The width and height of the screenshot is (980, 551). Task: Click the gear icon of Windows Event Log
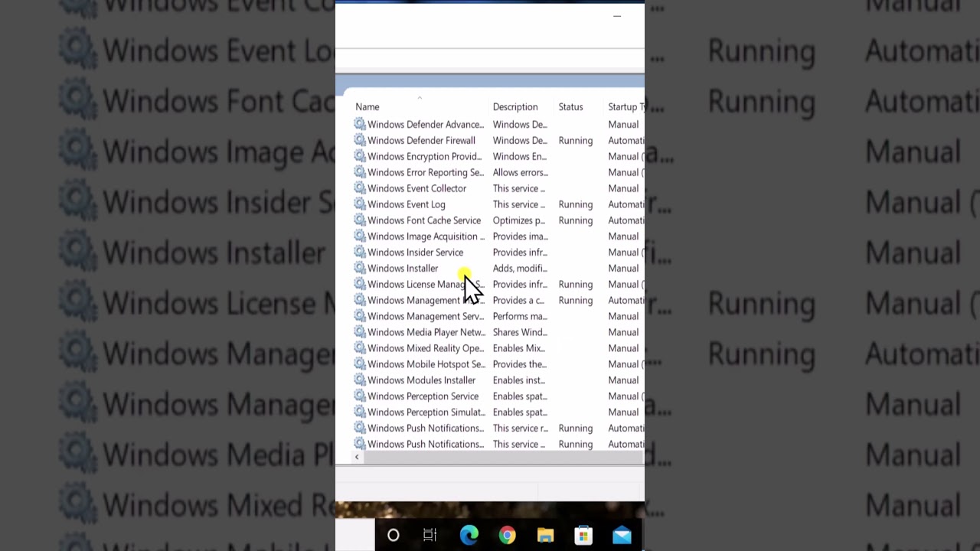coord(360,204)
